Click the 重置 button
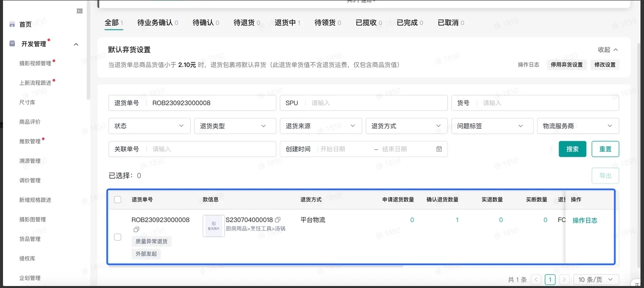644x288 pixels. (x=606, y=149)
